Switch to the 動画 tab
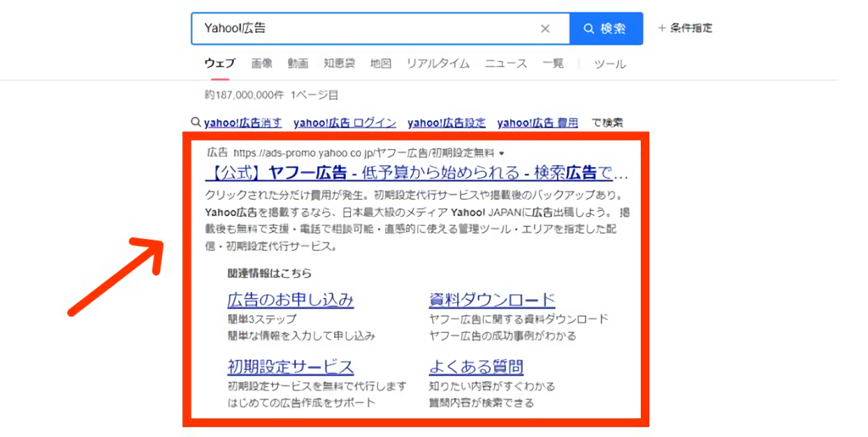The width and height of the screenshot is (868, 437). (298, 63)
